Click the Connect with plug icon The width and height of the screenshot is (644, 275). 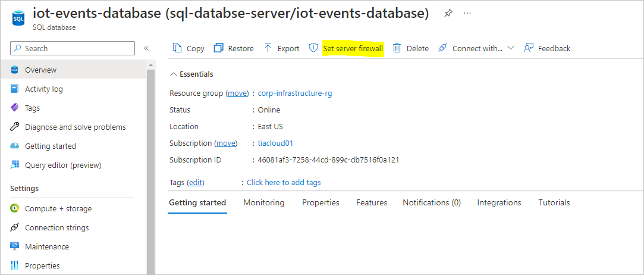click(x=442, y=48)
